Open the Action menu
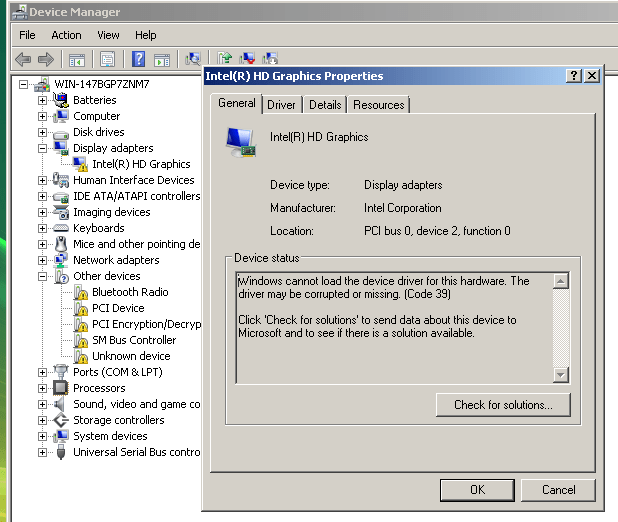The image size is (618, 522). tap(66, 35)
